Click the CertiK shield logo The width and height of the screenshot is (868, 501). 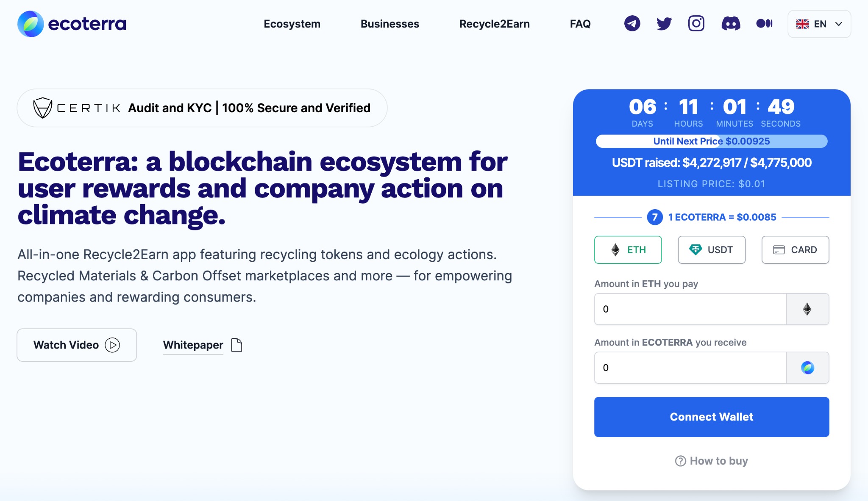click(x=42, y=108)
